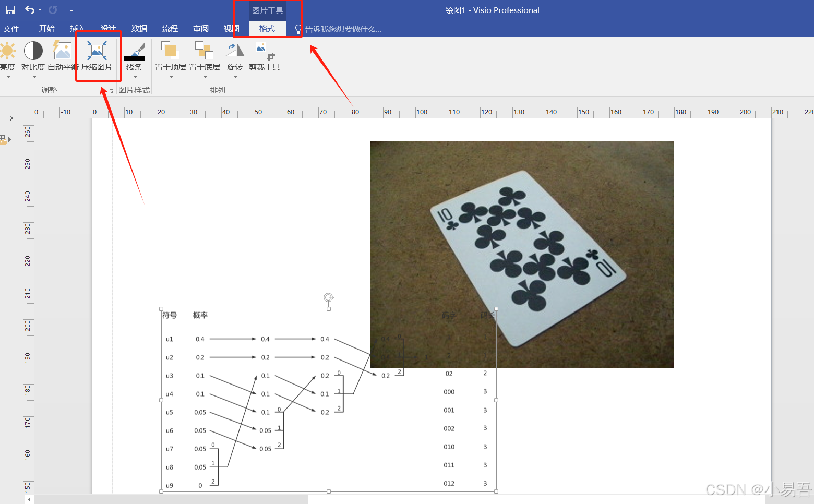
Task: Click the right-middle resize handle of diagram
Action: pyautogui.click(x=496, y=400)
